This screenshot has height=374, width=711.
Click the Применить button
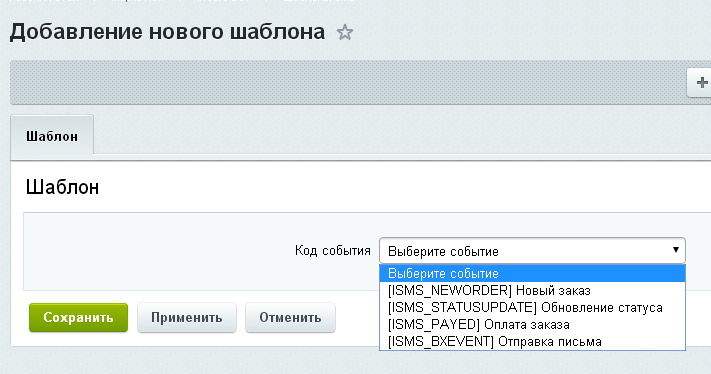click(x=187, y=317)
